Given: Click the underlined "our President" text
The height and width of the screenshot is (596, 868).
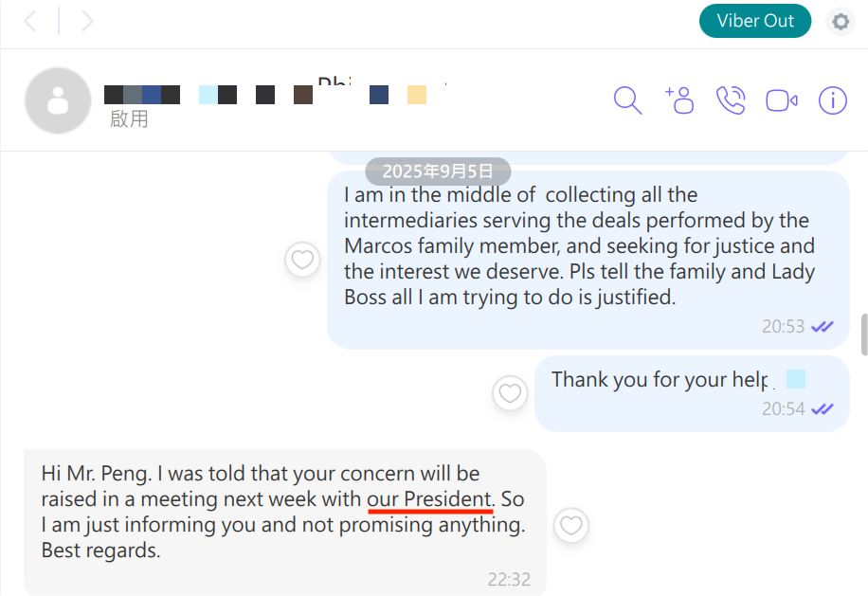Looking at the screenshot, I should [x=430, y=499].
